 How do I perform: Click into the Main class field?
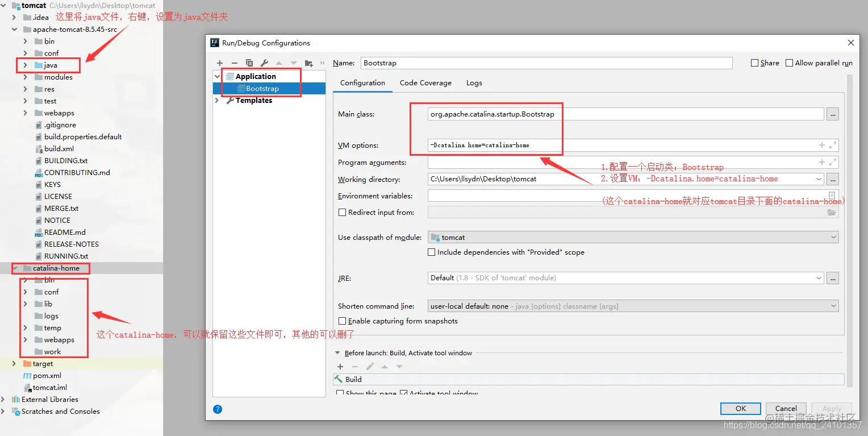point(626,114)
